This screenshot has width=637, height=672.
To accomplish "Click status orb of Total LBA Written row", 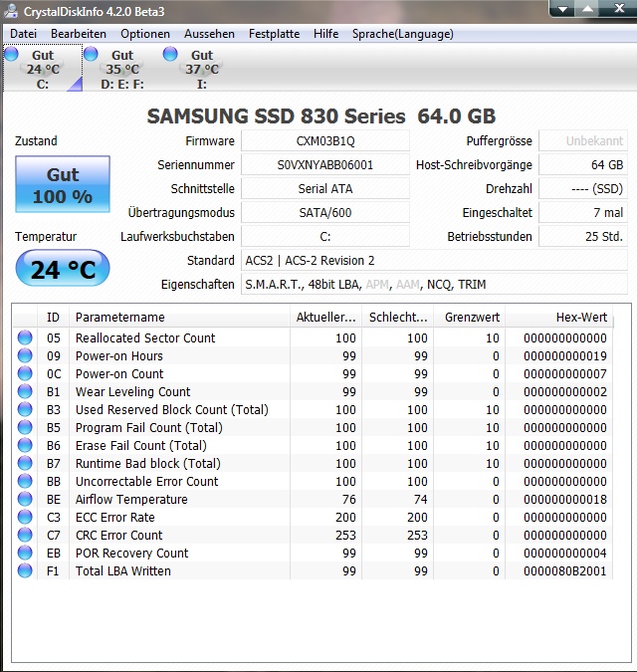I will [25, 570].
